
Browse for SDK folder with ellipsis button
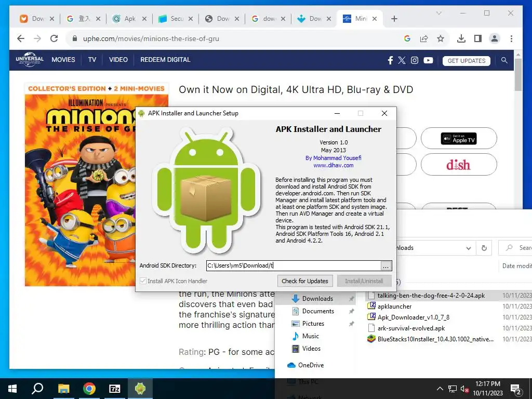coord(386,265)
